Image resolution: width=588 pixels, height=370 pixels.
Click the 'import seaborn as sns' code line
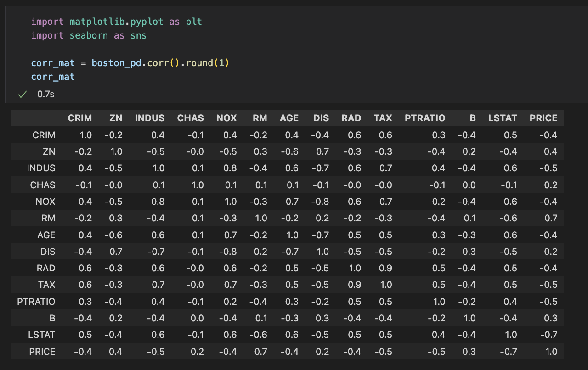pos(89,35)
